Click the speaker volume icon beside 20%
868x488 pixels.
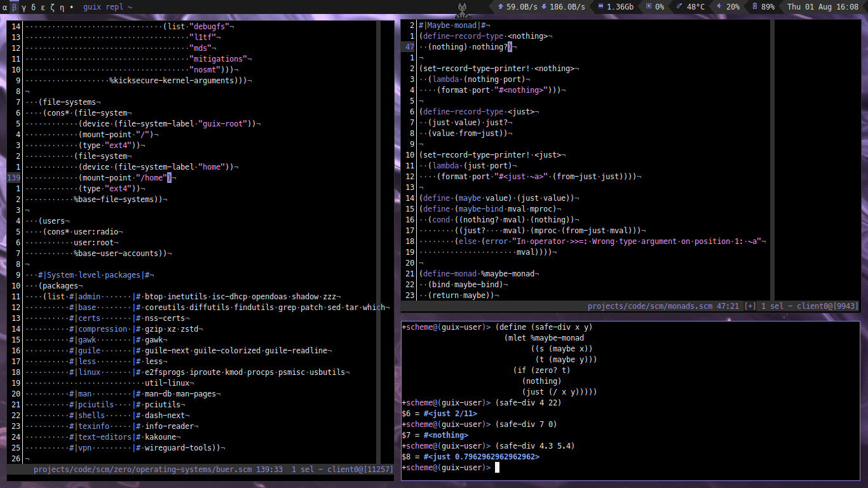tap(719, 7)
